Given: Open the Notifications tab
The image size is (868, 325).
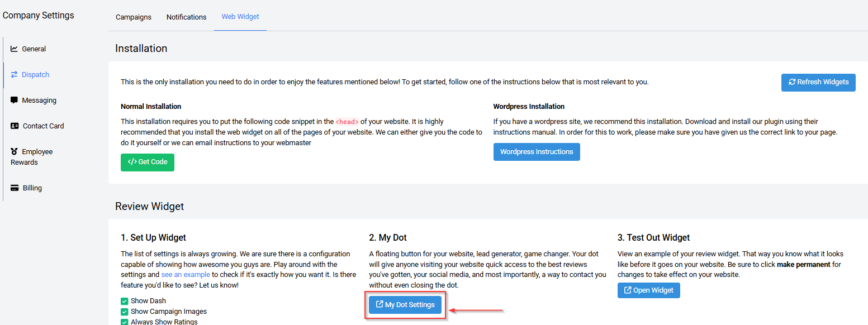Looking at the screenshot, I should [186, 17].
